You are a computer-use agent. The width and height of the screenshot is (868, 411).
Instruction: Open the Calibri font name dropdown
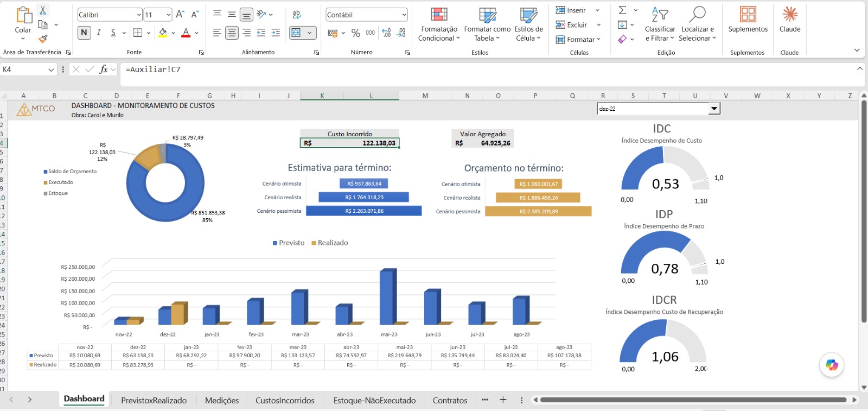139,15
